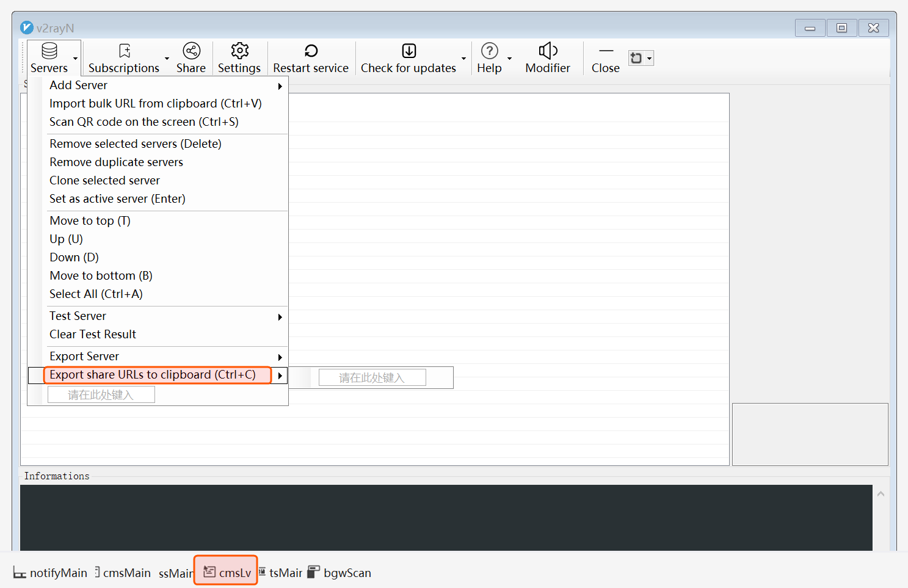908x588 pixels.
Task: Open the Help question mark icon
Action: 489,51
